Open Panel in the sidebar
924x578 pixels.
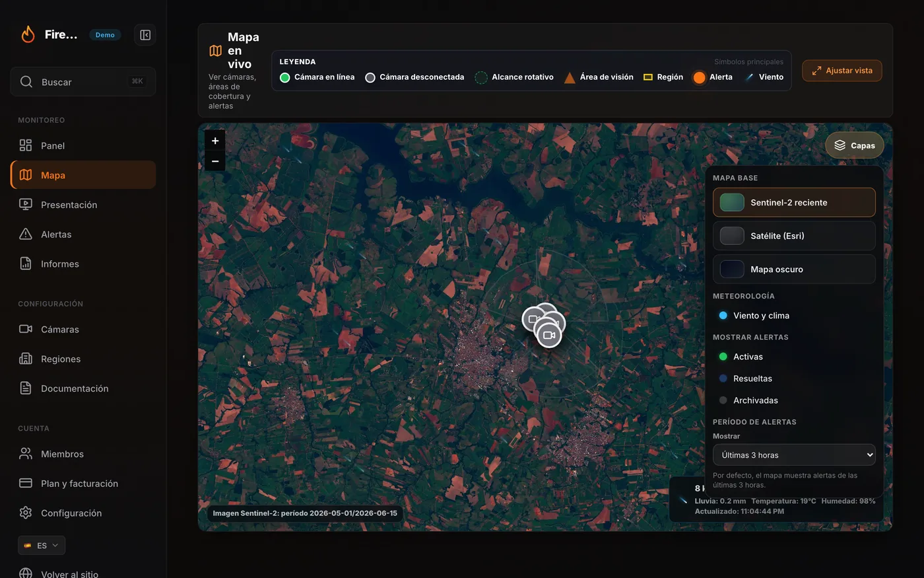pos(83,145)
